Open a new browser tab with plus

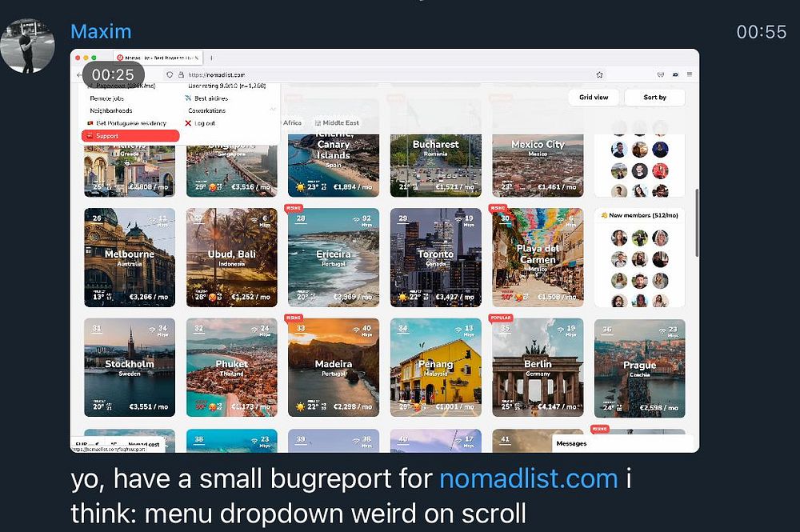coord(211,58)
